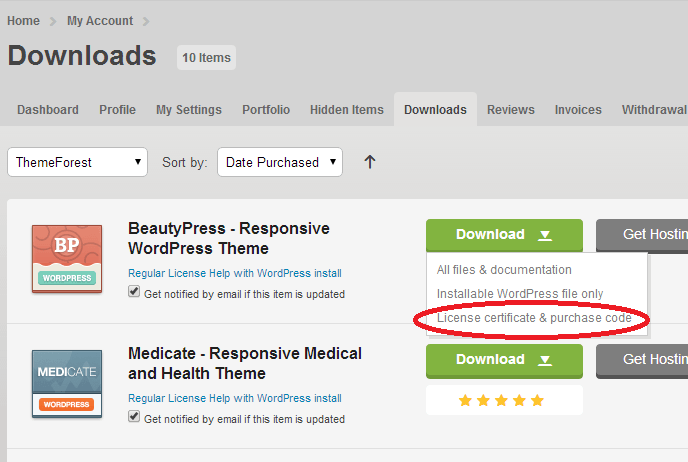Reverse sort order with the up arrow
The image size is (688, 462).
370,162
